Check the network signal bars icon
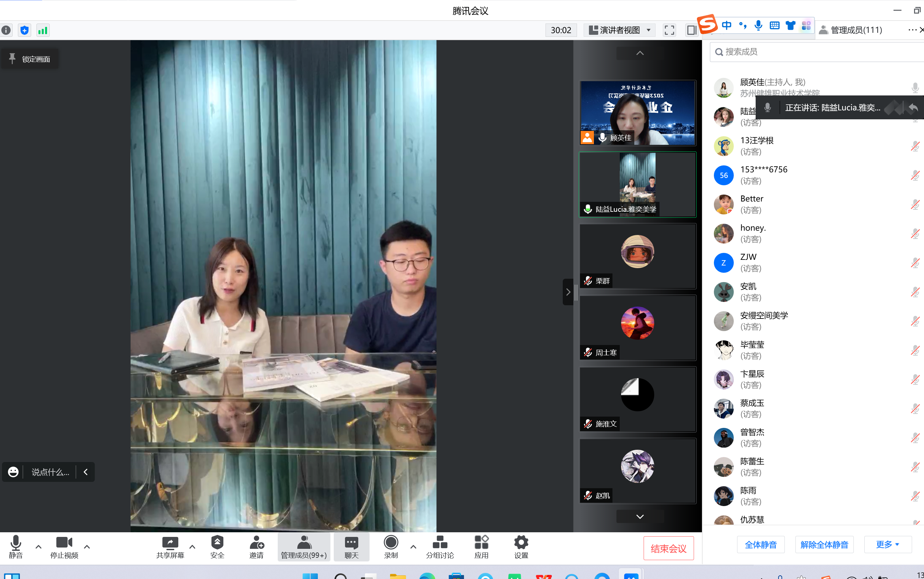924x579 pixels. point(43,30)
